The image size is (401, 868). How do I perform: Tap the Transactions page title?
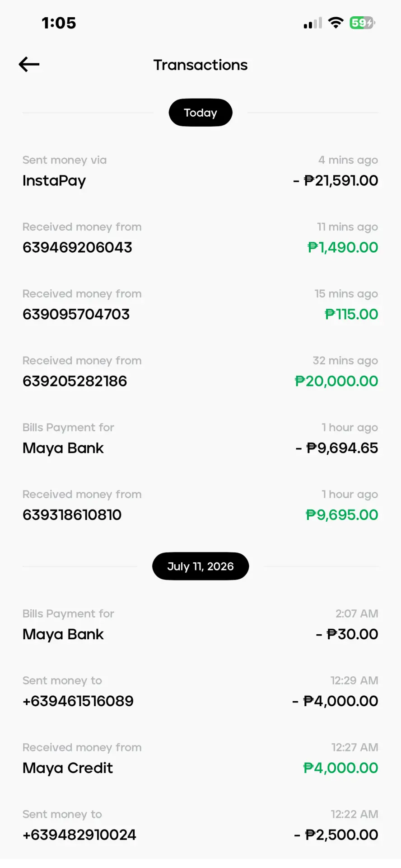click(x=200, y=65)
